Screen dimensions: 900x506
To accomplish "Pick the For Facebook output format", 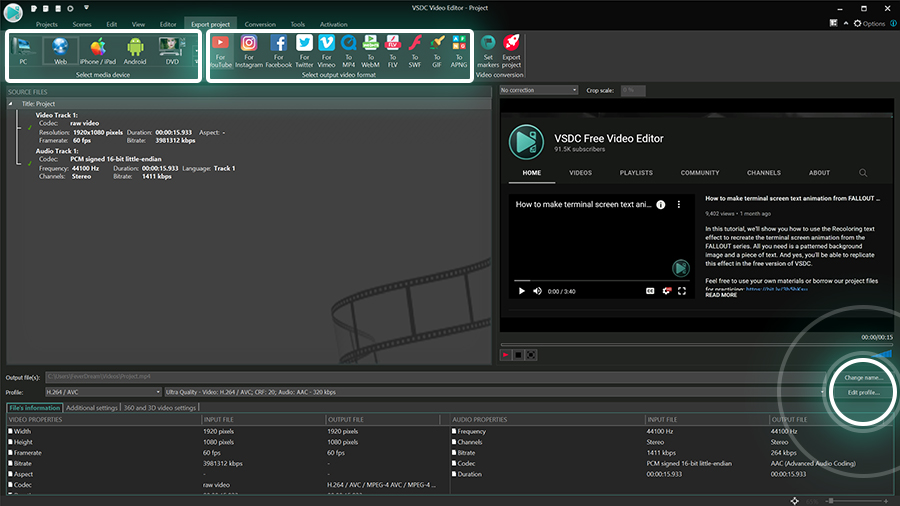I will [278, 51].
